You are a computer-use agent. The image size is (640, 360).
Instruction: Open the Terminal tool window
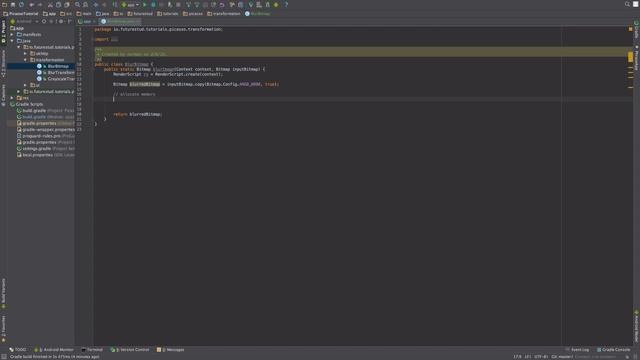[92, 350]
